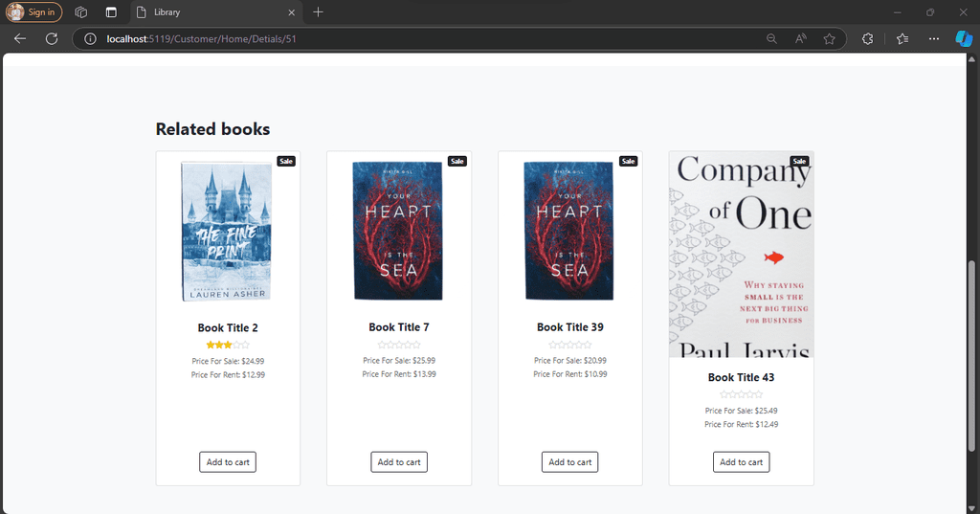Click the empty stars under Book Title 39

tap(570, 345)
